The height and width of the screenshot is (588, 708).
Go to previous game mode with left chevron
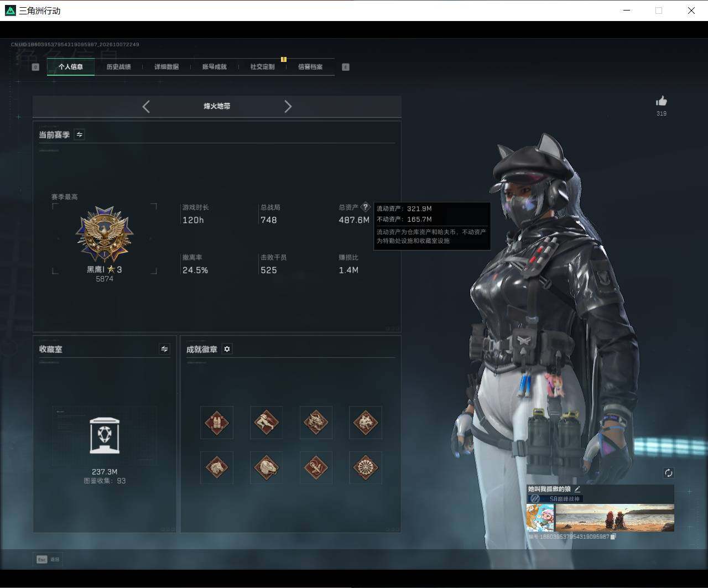click(146, 107)
